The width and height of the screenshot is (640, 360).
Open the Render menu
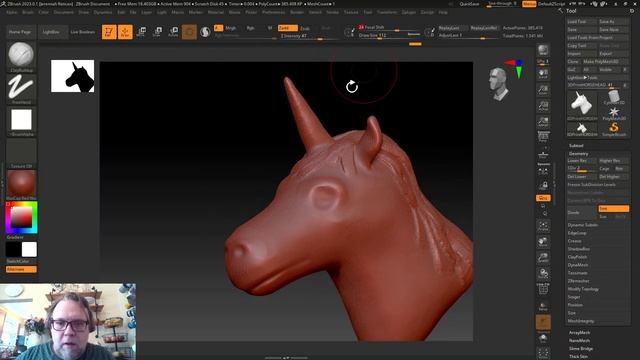tap(297, 12)
